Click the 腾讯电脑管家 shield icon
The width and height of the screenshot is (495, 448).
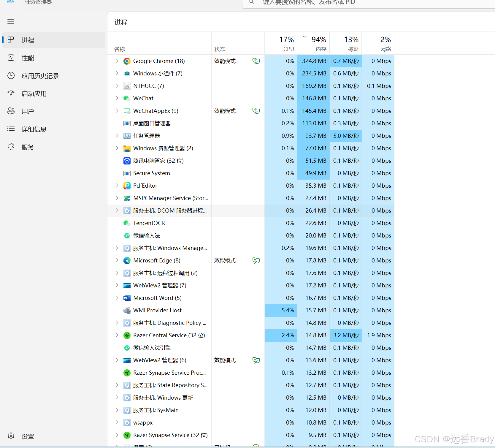pos(127,161)
